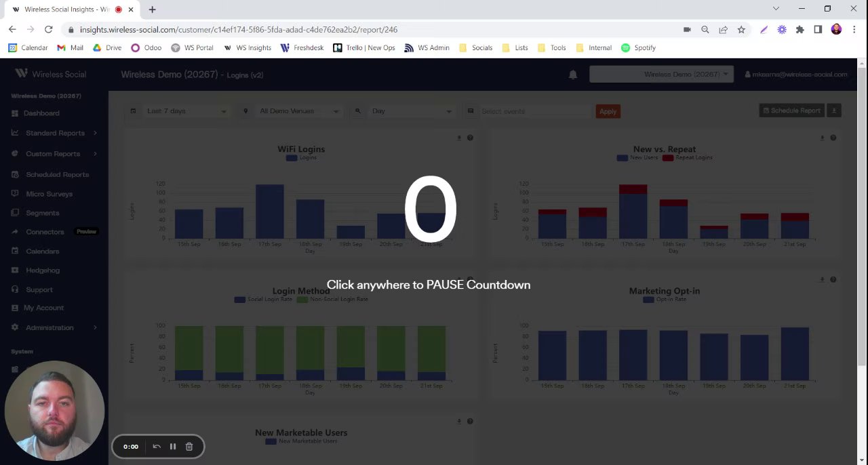Open My Account in sidebar
This screenshot has width=868, height=465.
[43, 308]
